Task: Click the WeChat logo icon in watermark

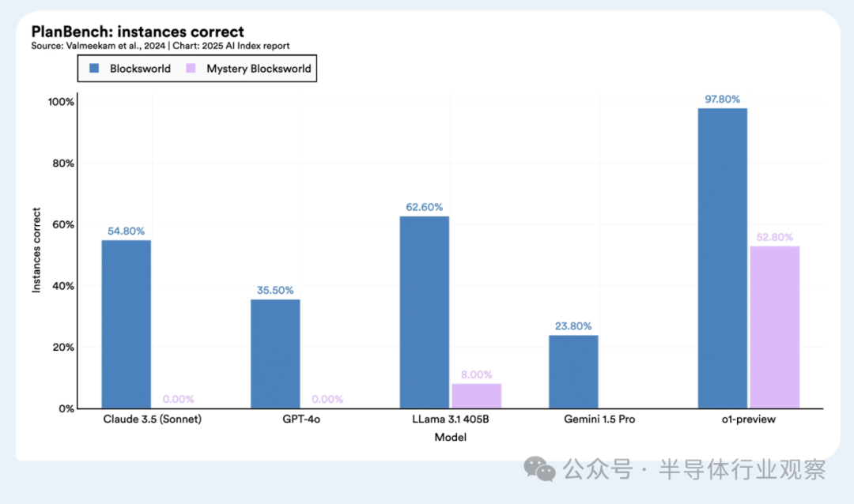Action: click(539, 468)
